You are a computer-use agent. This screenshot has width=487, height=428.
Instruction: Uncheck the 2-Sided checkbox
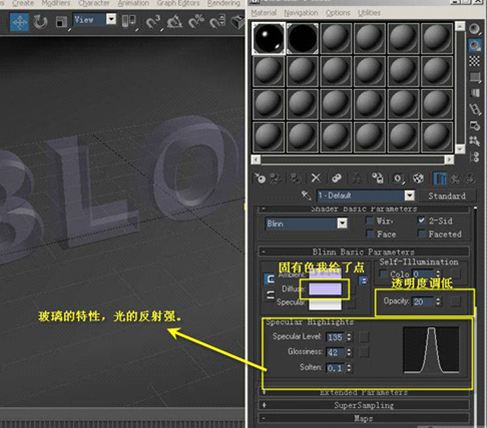pos(421,220)
